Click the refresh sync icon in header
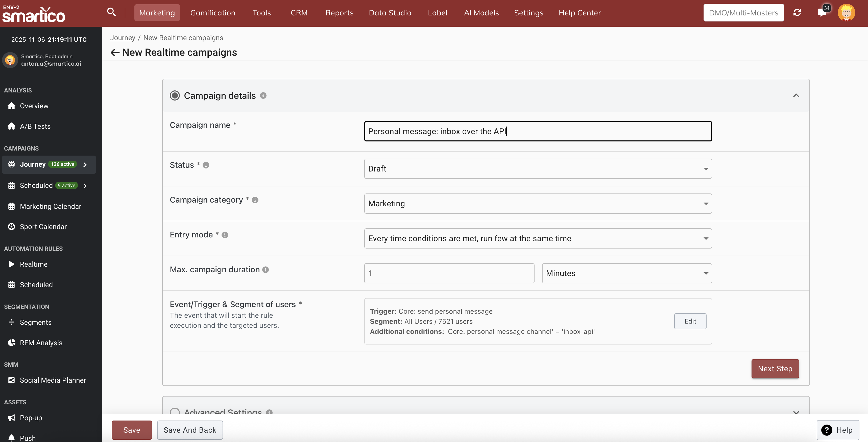868x442 pixels. [797, 12]
